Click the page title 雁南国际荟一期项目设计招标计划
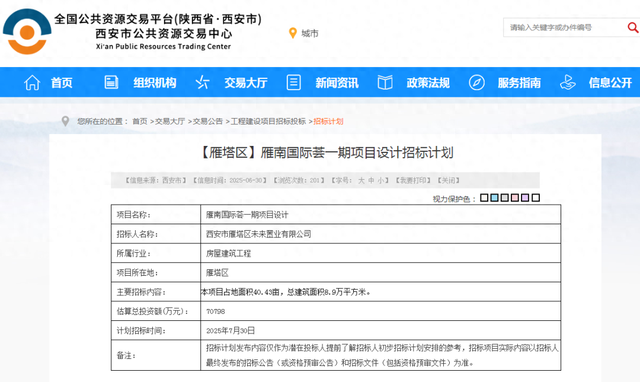640x382 pixels. pos(326,153)
